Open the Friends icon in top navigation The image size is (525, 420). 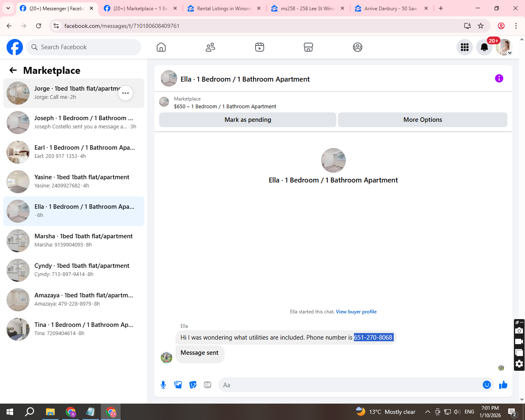pos(210,47)
